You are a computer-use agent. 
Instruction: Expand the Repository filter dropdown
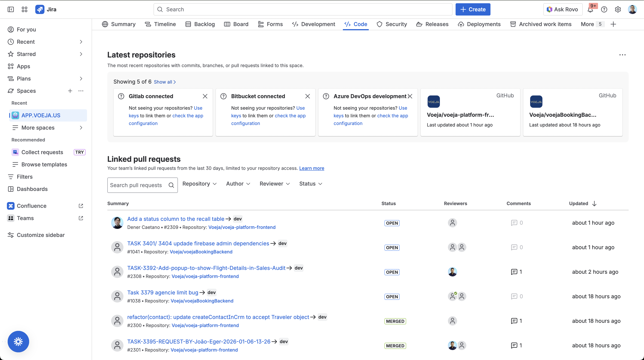200,184
